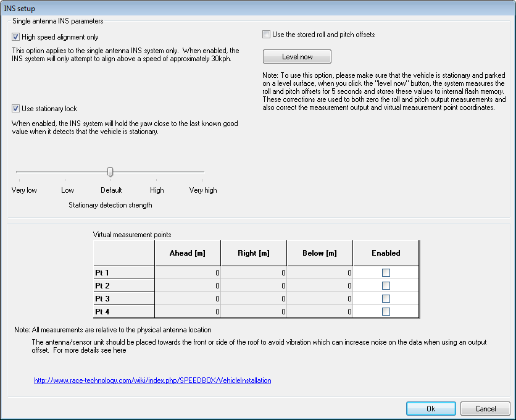Screen dimensions: 516x420
Task: Turn on the Pt 4 Enabled checkbox
Action: [x=386, y=311]
